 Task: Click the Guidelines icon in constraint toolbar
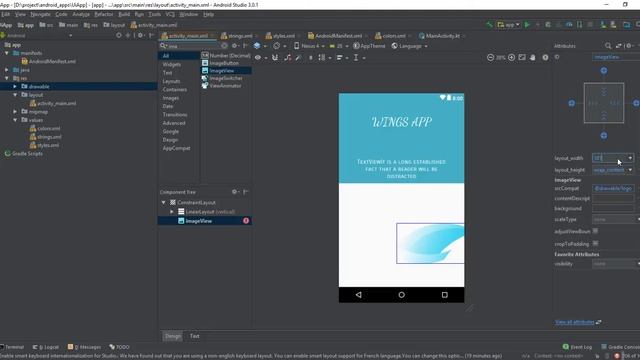[x=356, y=58]
